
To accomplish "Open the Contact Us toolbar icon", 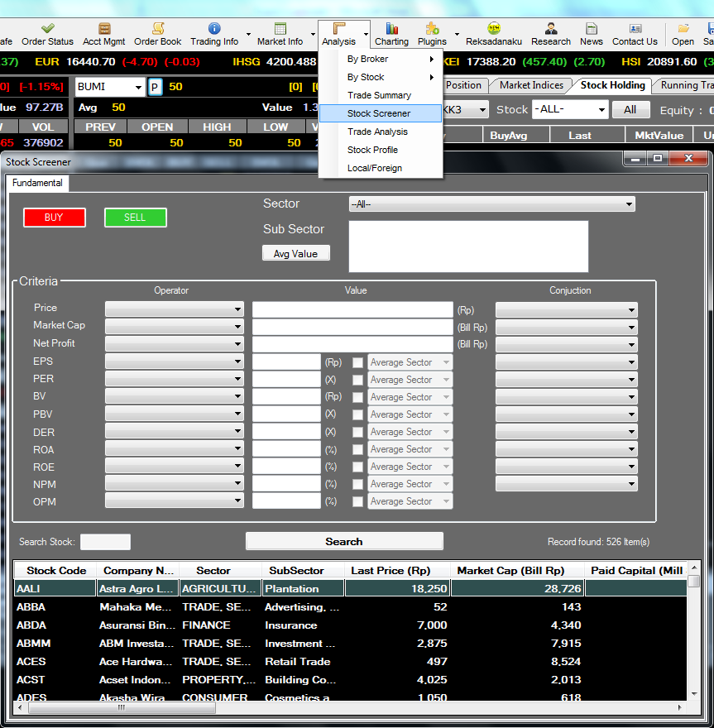I will tap(635, 34).
